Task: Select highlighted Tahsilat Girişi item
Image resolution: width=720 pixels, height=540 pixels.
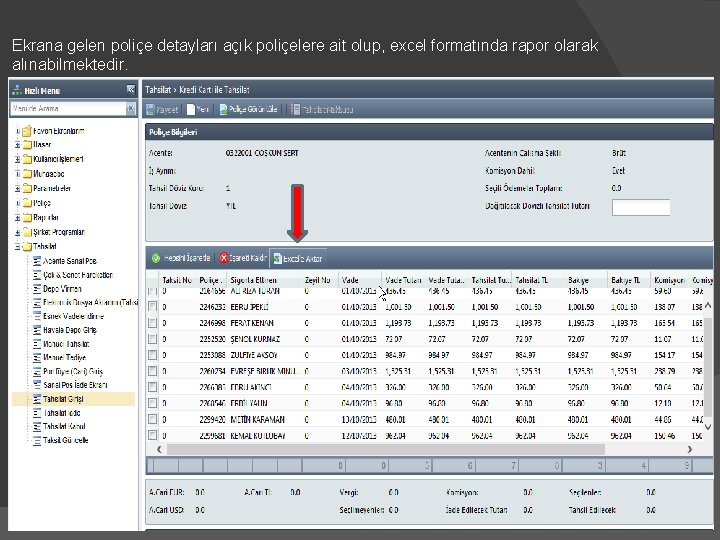Action: click(x=63, y=399)
